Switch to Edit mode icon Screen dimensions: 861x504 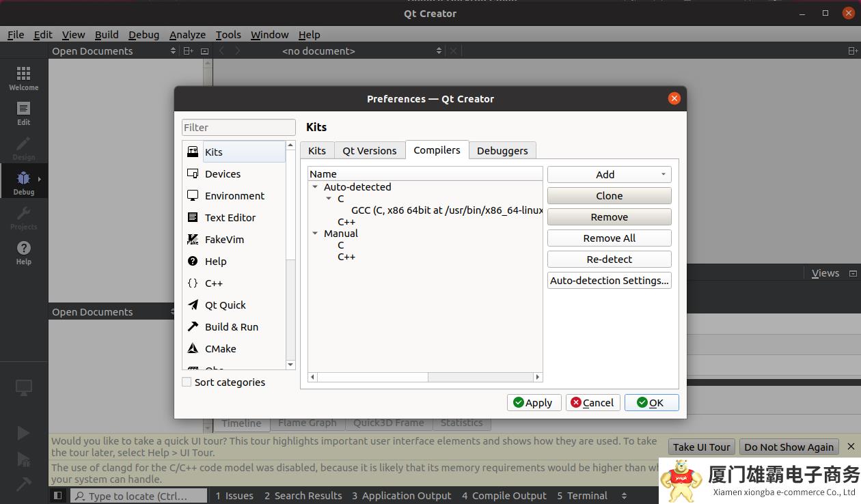click(x=23, y=113)
